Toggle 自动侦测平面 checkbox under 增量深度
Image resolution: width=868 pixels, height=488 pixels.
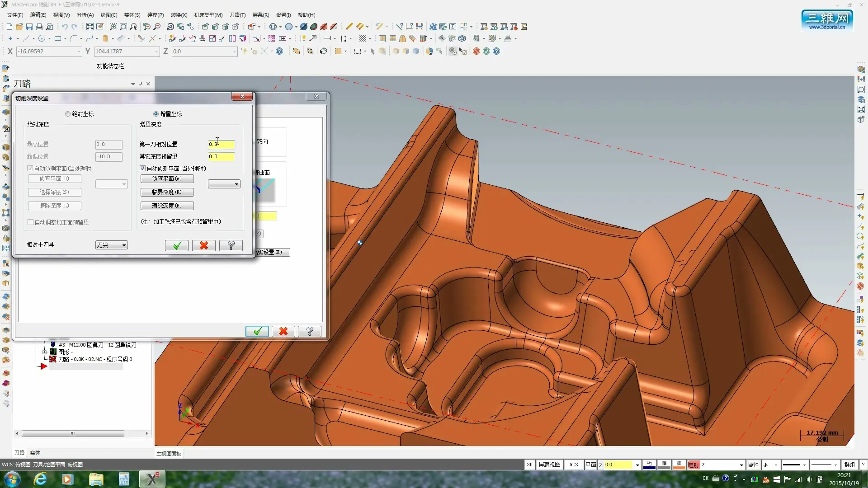coord(143,169)
